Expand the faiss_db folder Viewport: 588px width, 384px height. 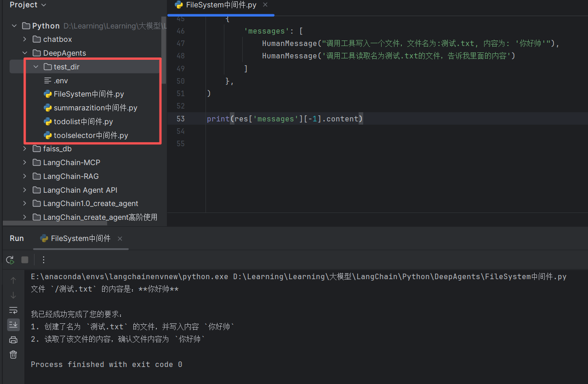click(26, 149)
